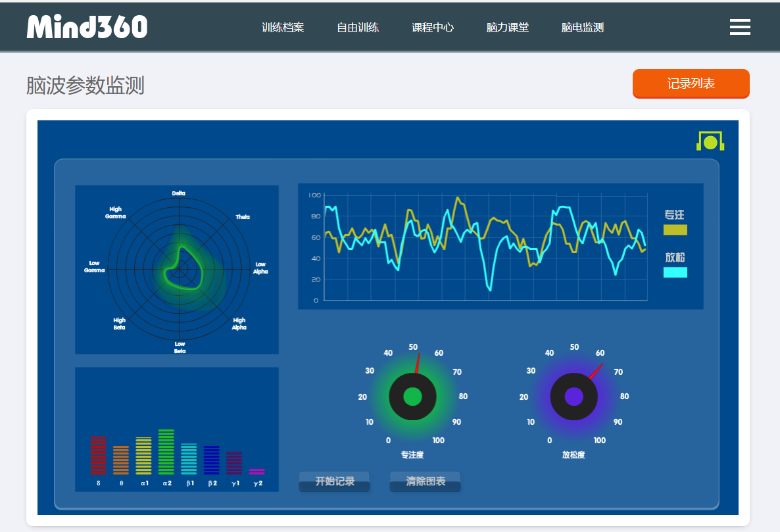Click the green α2 bar in spectrum
This screenshot has width=780, height=532.
tap(166, 452)
